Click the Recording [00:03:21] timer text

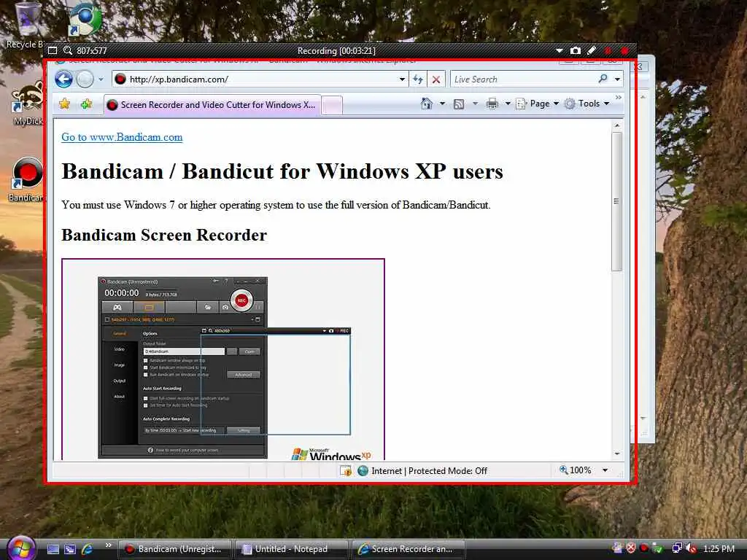point(336,50)
